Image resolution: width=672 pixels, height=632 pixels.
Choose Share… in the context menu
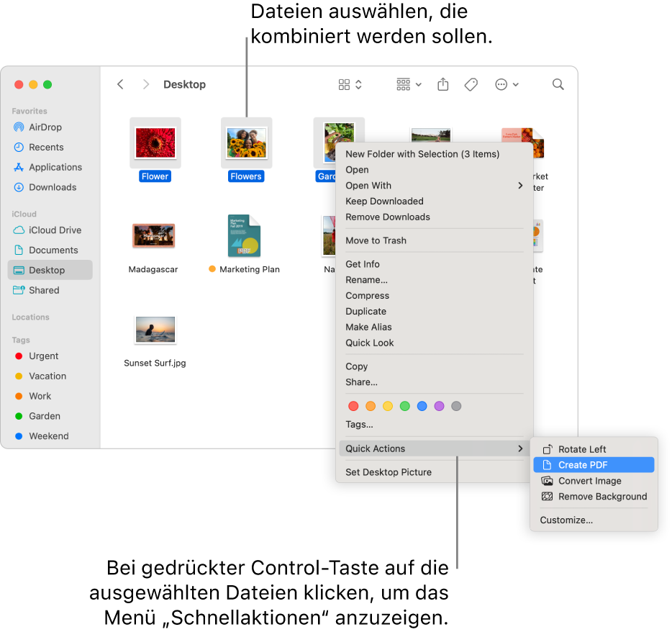434,382
